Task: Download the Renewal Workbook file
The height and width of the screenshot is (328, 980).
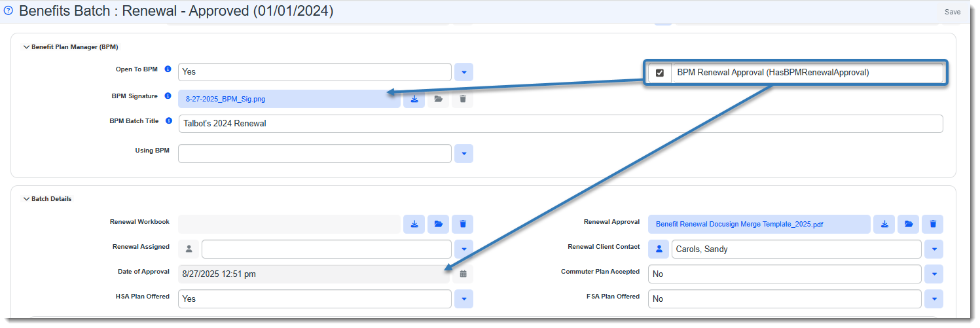Action: click(414, 224)
